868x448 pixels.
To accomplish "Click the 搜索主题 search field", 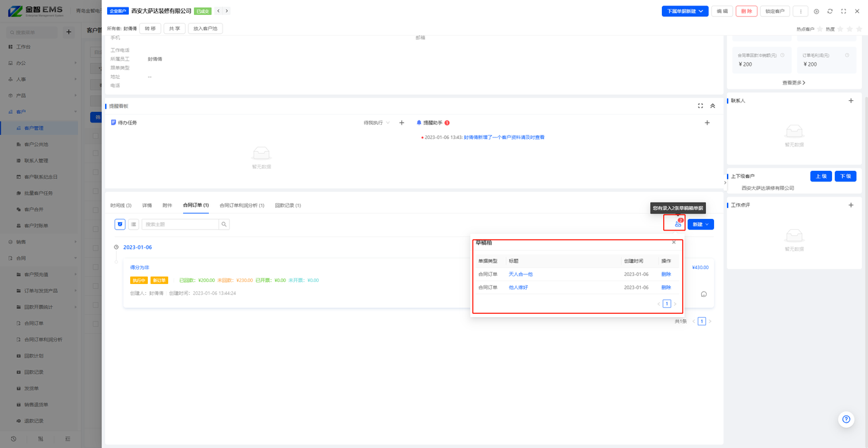I will [x=180, y=224].
